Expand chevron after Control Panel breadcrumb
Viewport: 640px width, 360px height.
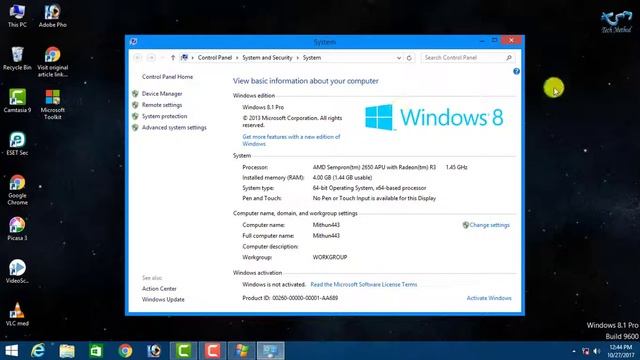click(x=237, y=58)
